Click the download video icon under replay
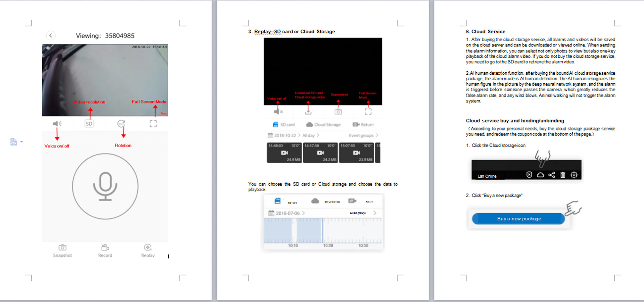This screenshot has height=302, width=644. click(x=308, y=112)
